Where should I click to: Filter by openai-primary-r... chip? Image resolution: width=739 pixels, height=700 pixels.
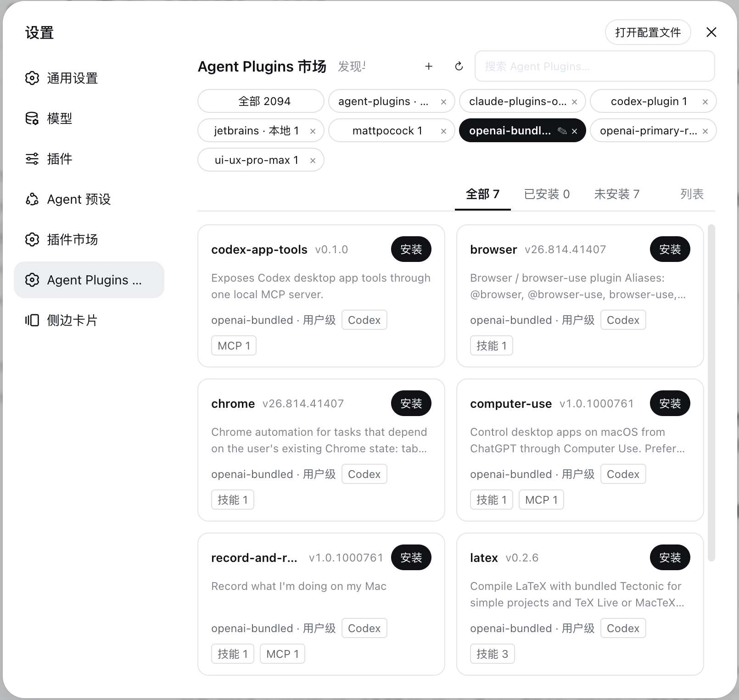click(x=648, y=131)
